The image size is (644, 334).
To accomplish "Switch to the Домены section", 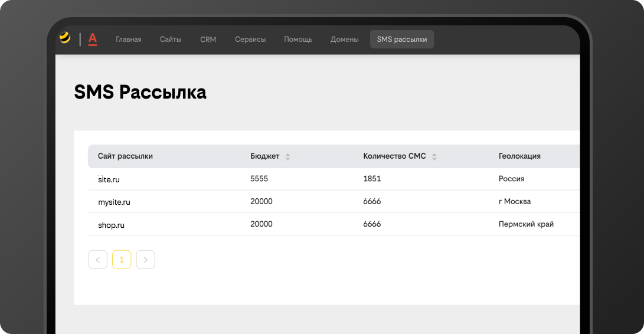I will point(345,40).
